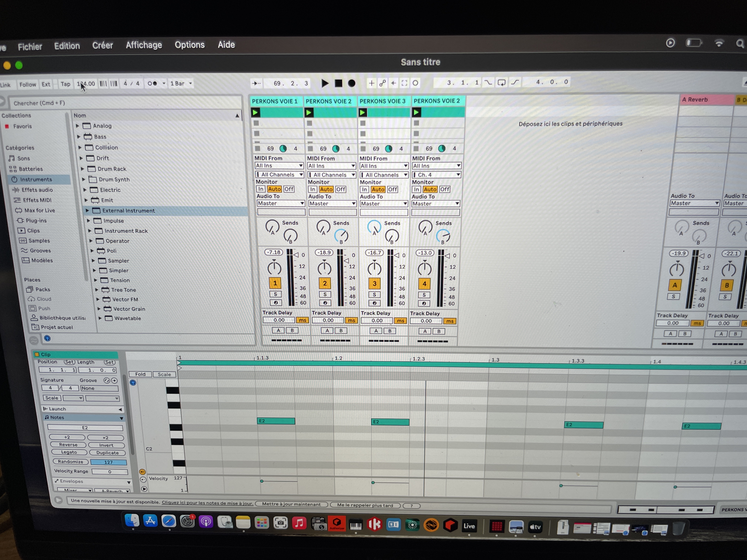Enable Link sync in the transport bar
This screenshot has width=747, height=560.
[5, 85]
